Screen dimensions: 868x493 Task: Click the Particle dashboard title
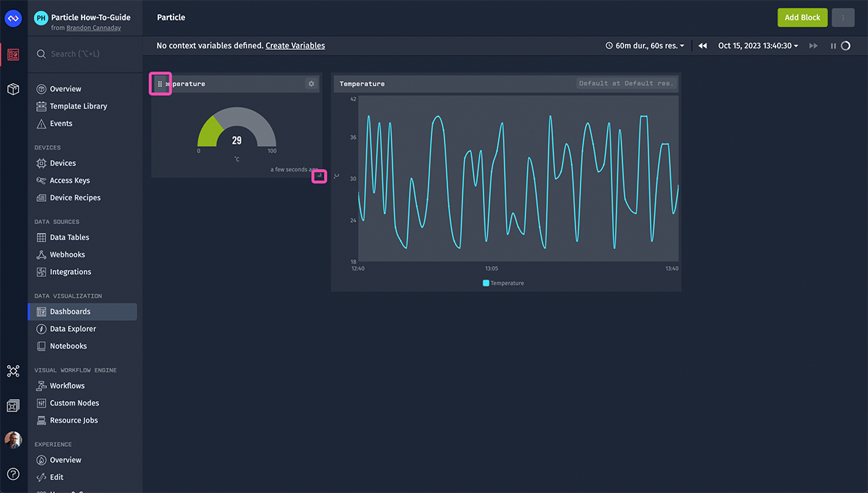pos(171,17)
